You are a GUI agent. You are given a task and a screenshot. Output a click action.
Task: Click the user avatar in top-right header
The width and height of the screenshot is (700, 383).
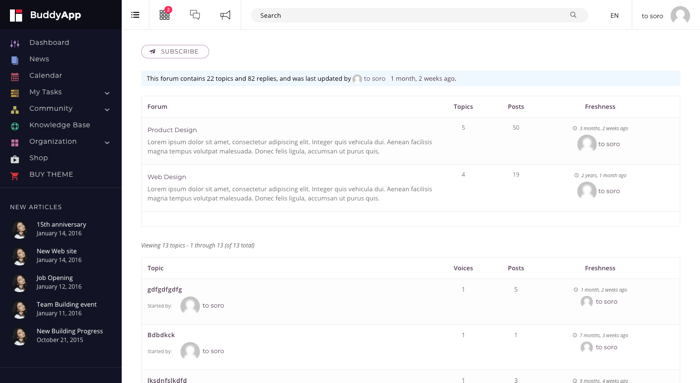680,15
